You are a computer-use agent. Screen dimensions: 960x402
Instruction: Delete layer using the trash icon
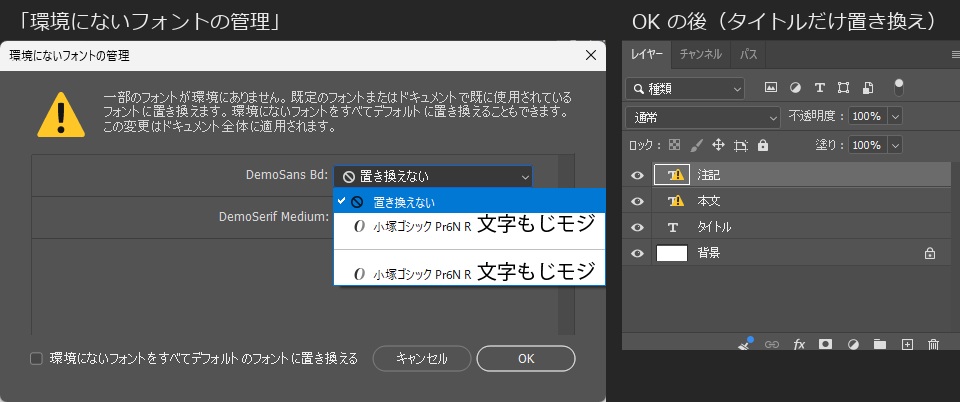(x=933, y=344)
